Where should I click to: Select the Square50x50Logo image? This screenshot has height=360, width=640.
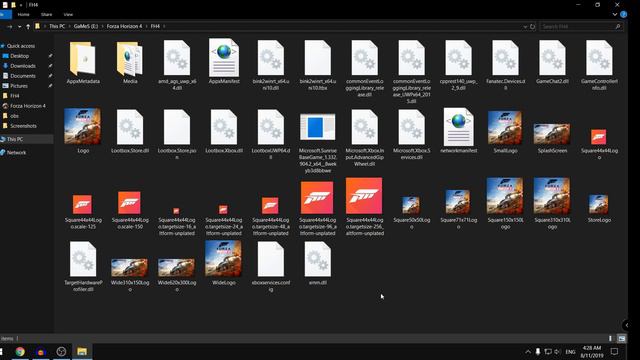coord(411,212)
